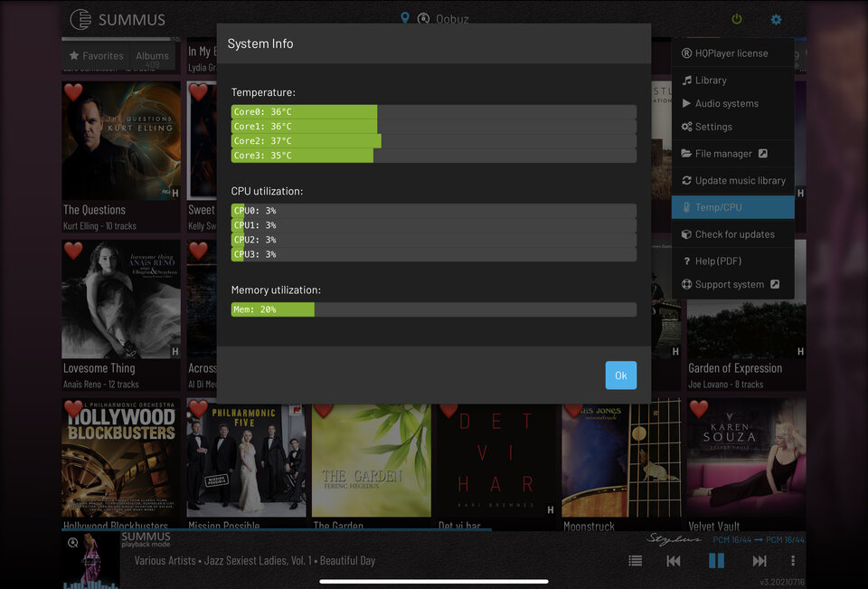Toggle favorite heart on Mission Possible
This screenshot has width=868, height=589.
[198, 409]
